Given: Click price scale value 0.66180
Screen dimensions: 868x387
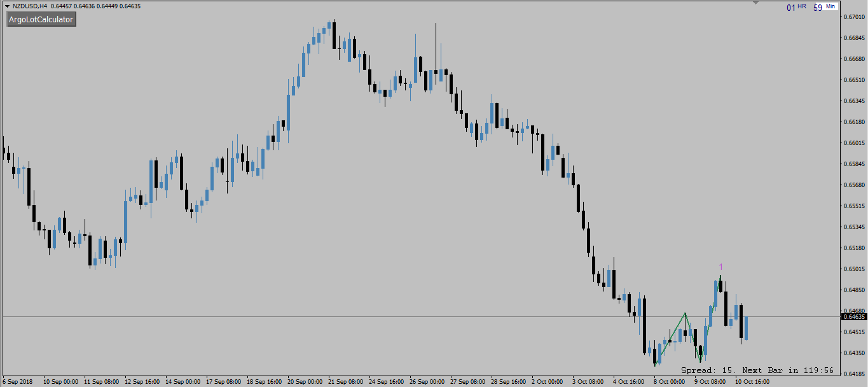Looking at the screenshot, I should 854,122.
